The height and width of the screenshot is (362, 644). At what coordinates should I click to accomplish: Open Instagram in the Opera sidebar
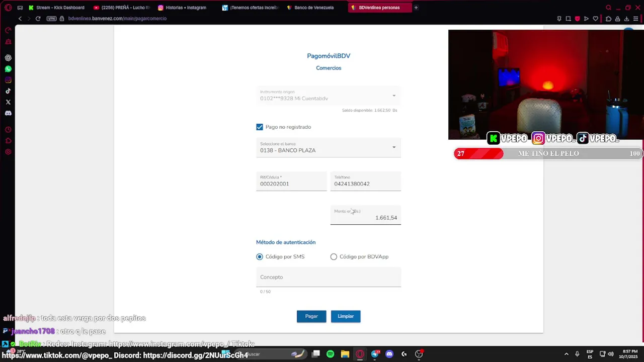(x=8, y=80)
